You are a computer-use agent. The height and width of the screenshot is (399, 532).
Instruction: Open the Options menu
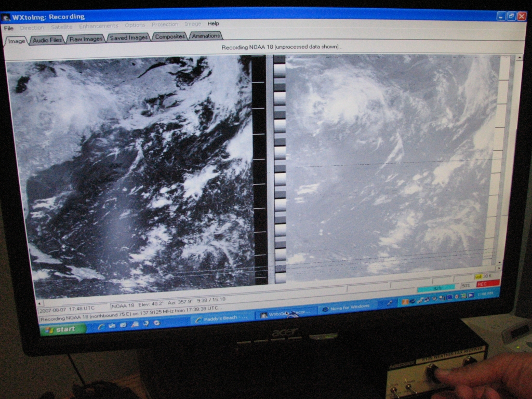click(135, 25)
